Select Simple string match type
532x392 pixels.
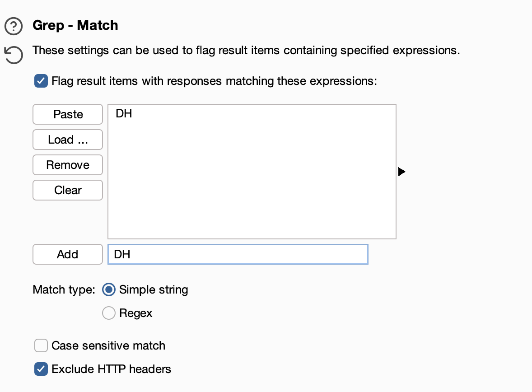(109, 289)
